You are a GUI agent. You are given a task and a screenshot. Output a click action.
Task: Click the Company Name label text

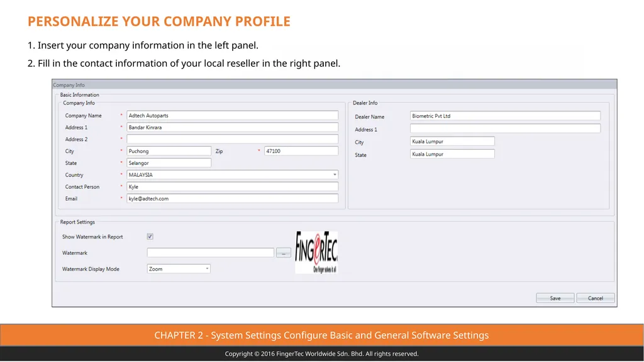84,116
